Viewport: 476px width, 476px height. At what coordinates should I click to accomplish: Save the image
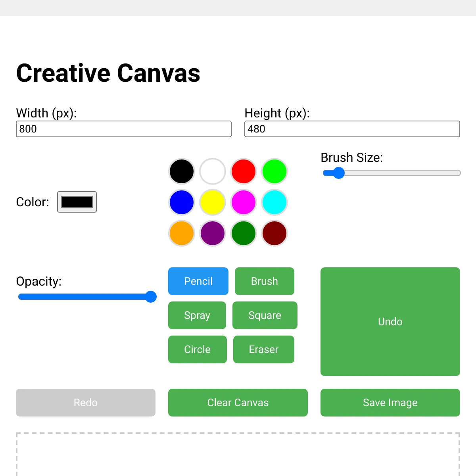coord(390,403)
